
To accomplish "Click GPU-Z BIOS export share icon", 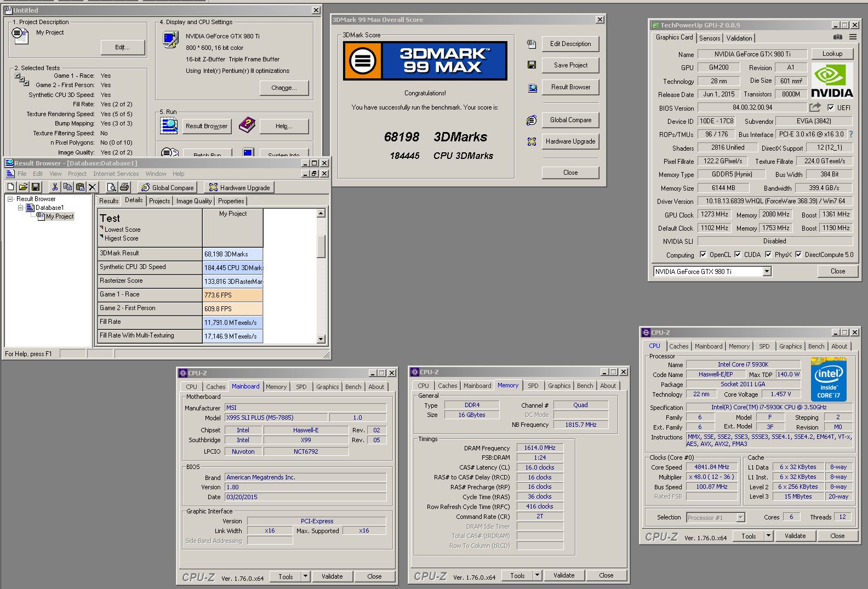I will point(815,107).
